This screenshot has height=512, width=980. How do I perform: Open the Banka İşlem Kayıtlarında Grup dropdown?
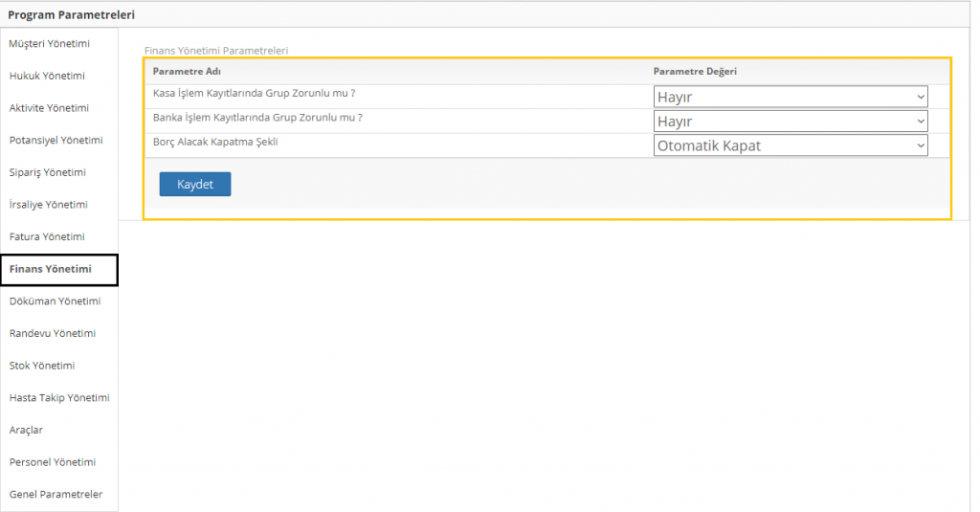791,122
